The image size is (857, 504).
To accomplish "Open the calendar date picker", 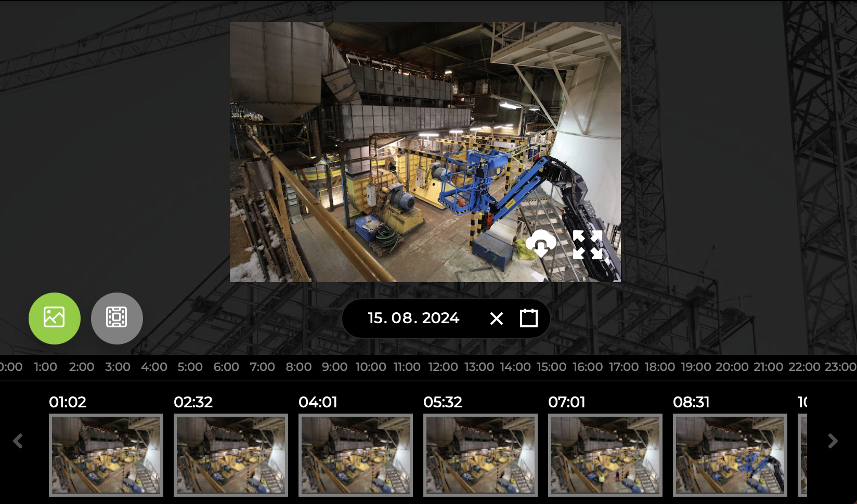I will click(529, 318).
